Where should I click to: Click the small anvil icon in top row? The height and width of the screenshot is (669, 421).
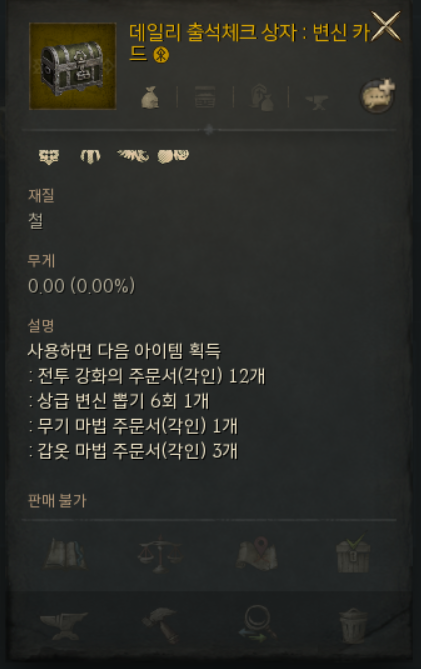pyautogui.click(x=317, y=102)
